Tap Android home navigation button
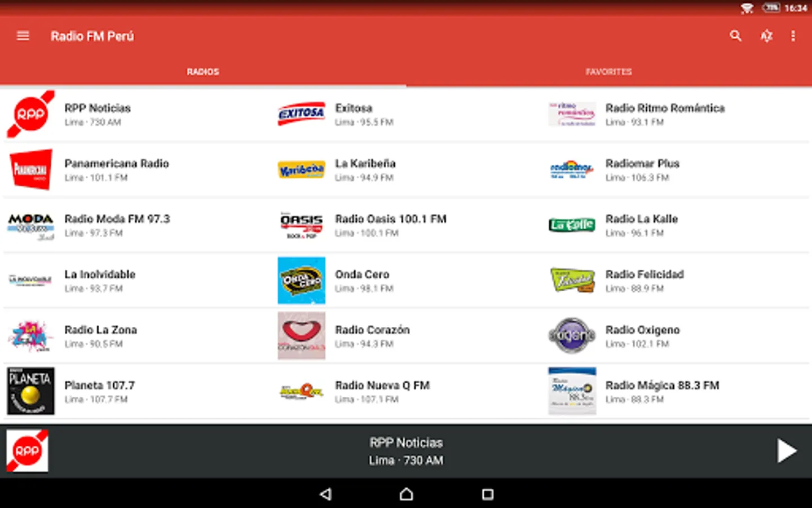This screenshot has height=508, width=812. [x=406, y=494]
